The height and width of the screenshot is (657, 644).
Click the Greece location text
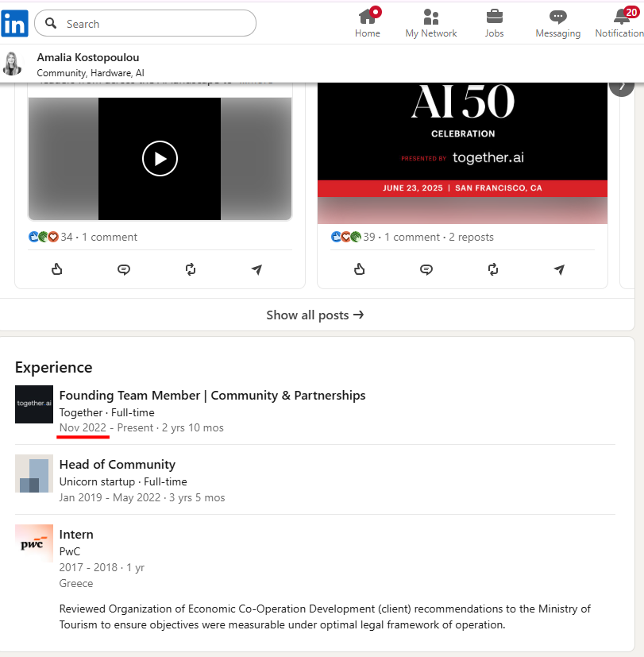(75, 584)
